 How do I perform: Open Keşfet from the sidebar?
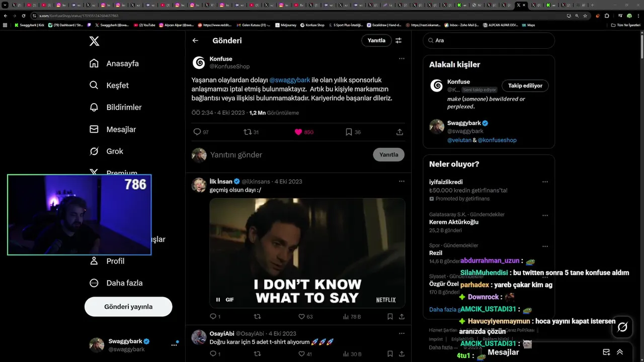(x=109, y=85)
